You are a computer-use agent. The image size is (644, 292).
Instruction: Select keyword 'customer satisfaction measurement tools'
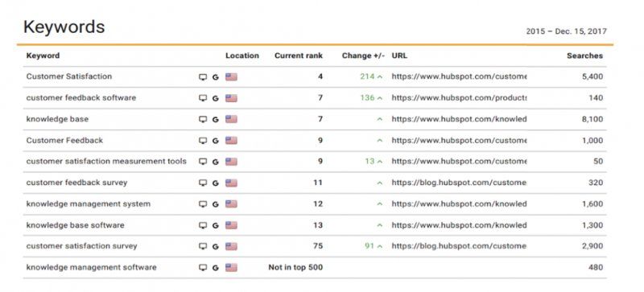click(106, 162)
